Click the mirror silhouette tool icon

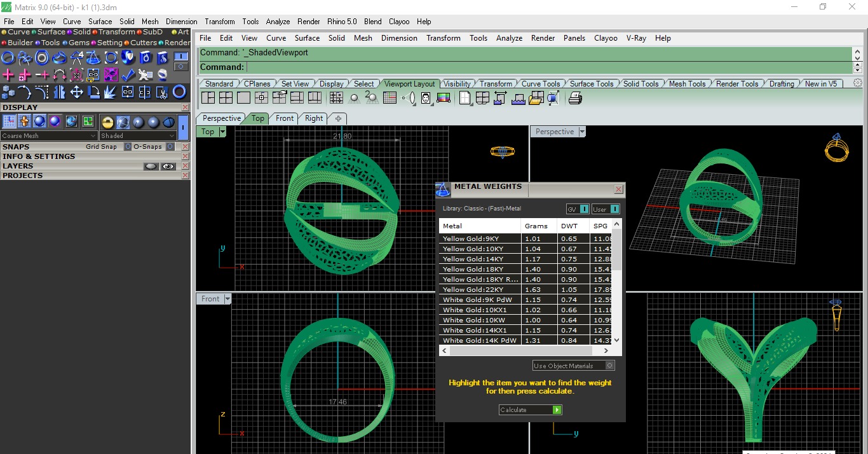59,92
